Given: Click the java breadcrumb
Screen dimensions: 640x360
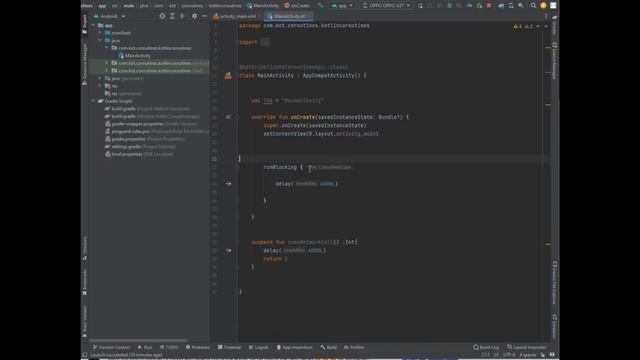Looking at the screenshot, I should tap(144, 6).
